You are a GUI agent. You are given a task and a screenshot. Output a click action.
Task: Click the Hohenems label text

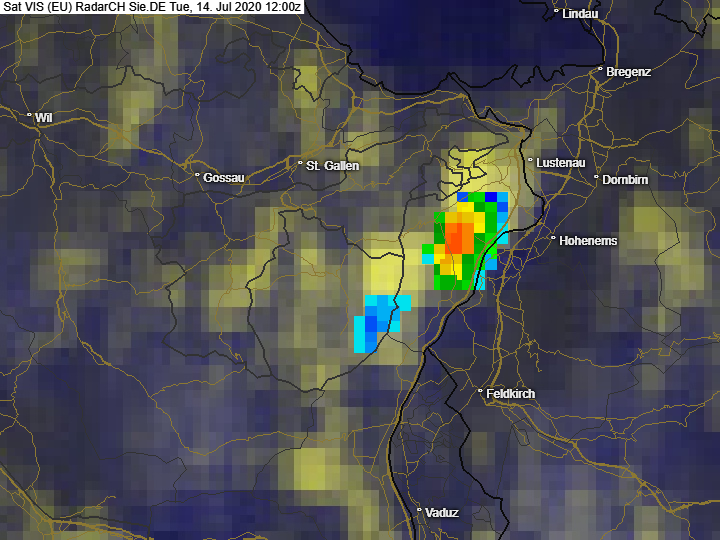[588, 241]
